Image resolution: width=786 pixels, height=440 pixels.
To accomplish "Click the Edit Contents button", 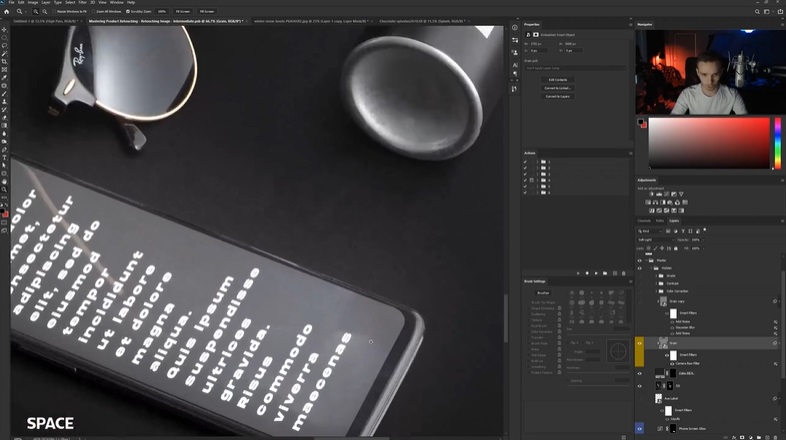I will click(557, 80).
